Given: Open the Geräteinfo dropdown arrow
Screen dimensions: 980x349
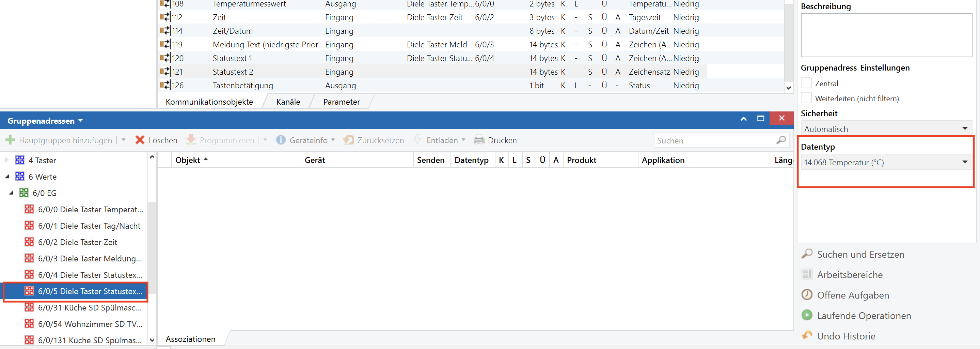Looking at the screenshot, I should click(333, 140).
